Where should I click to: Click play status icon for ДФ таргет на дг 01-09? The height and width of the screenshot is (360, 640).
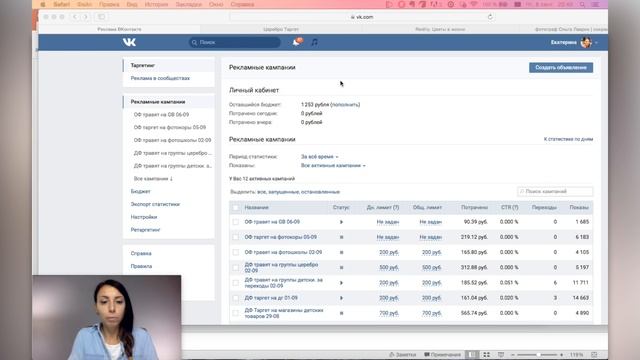pyautogui.click(x=341, y=298)
